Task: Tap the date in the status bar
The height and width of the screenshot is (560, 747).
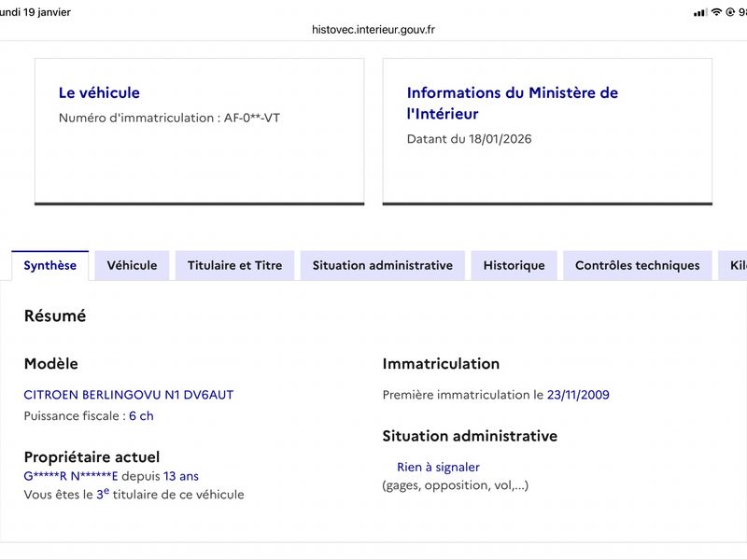Action: 35,12
